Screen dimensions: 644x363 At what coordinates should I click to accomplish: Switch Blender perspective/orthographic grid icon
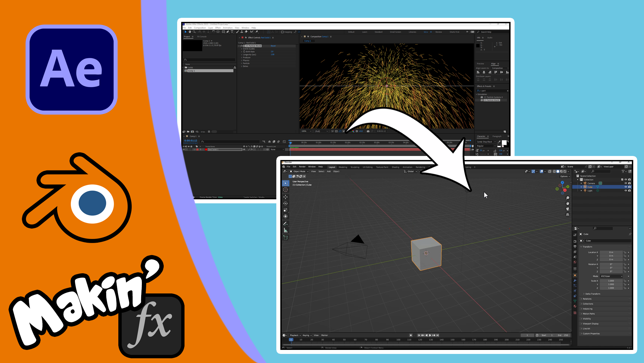[568, 214]
